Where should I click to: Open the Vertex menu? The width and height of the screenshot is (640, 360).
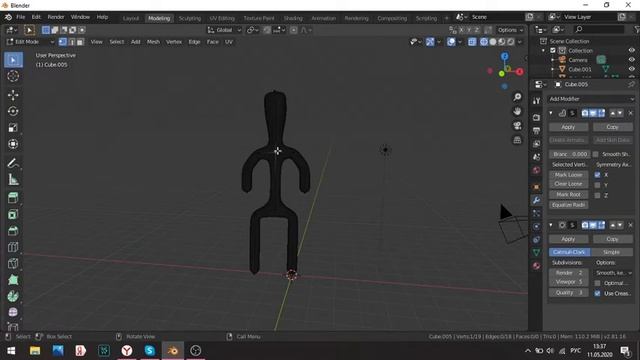[x=174, y=42]
